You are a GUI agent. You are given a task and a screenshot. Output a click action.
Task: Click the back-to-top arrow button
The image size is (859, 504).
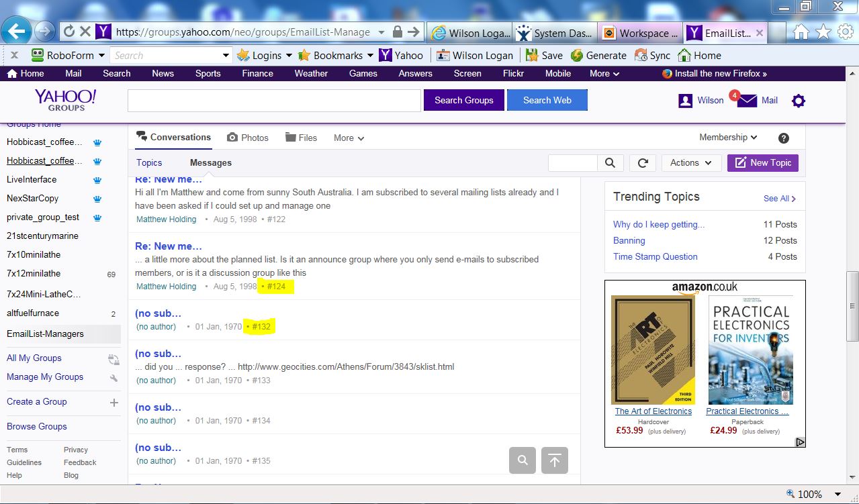(555, 460)
